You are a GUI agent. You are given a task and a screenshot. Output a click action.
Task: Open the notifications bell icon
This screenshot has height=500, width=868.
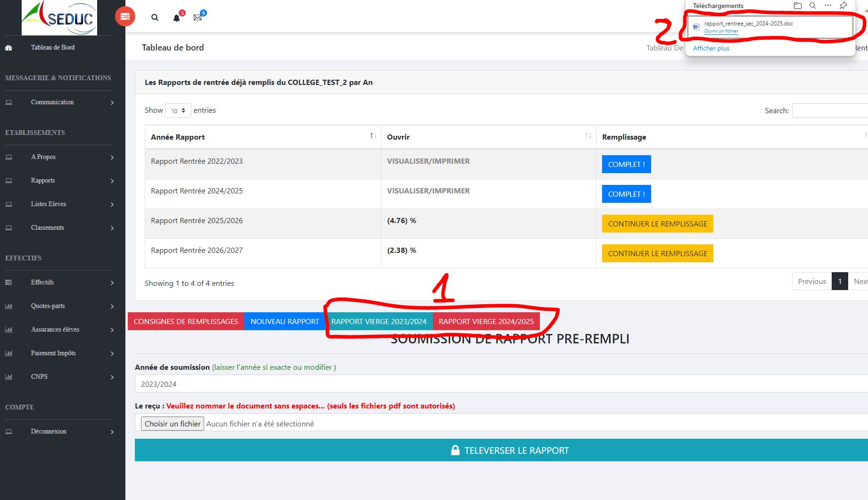(x=176, y=18)
